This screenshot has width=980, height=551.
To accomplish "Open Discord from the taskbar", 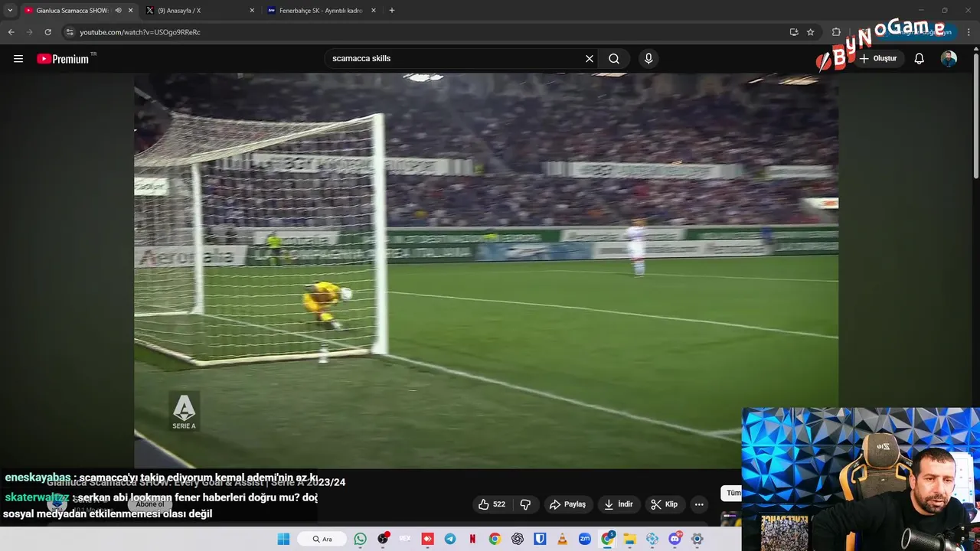I will coord(675,539).
